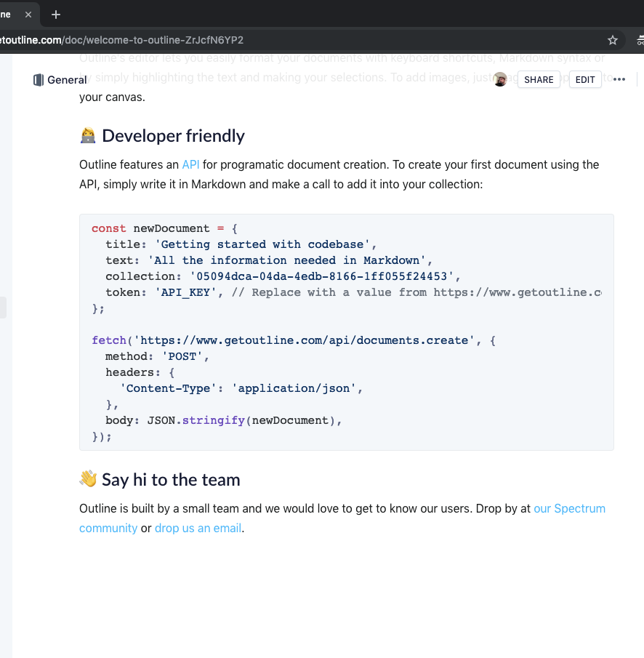Click the General collection book icon
Image resolution: width=644 pixels, height=658 pixels.
(x=39, y=80)
